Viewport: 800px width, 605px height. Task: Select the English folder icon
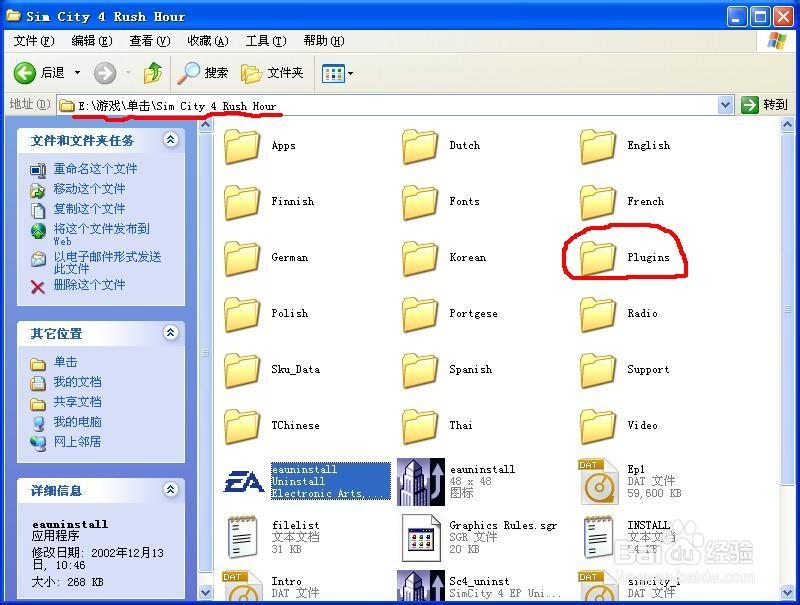[x=598, y=146]
